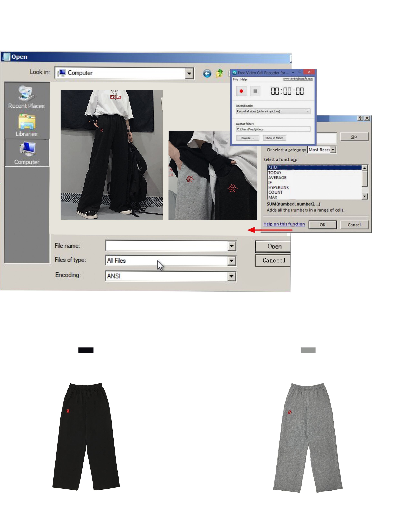399x532 pixels.
Task: Open the File menu in recorder
Action: 235,79
